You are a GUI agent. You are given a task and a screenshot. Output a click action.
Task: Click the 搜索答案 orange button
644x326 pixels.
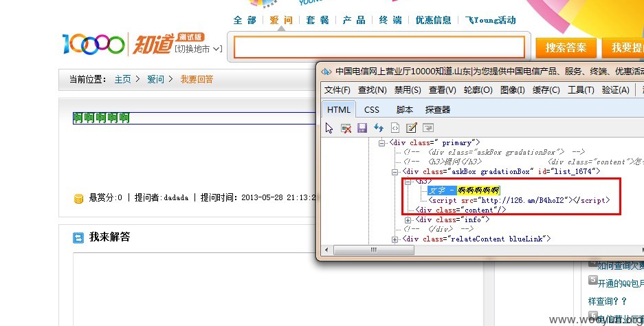click(x=566, y=47)
